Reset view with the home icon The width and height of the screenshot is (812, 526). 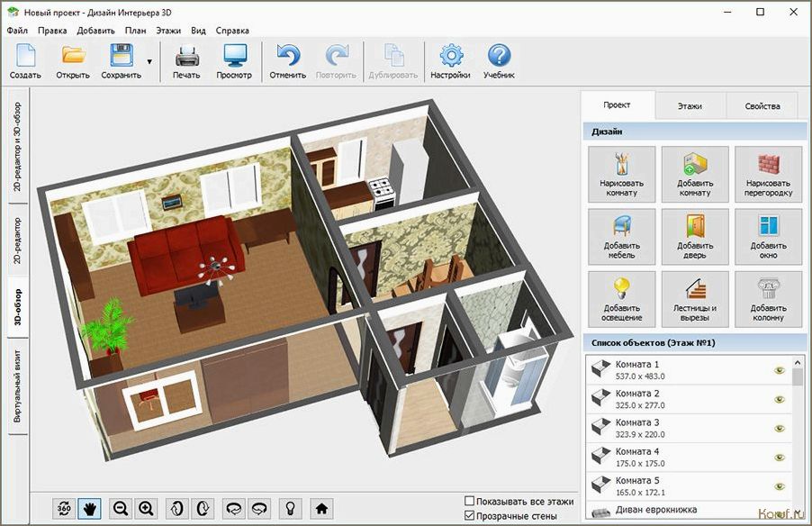pyautogui.click(x=321, y=508)
